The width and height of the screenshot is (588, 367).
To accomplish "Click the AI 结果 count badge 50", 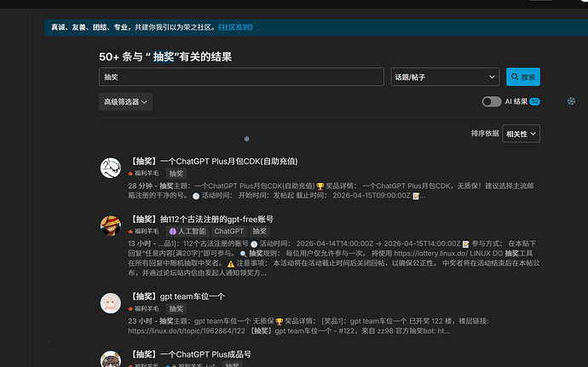I will (535, 101).
